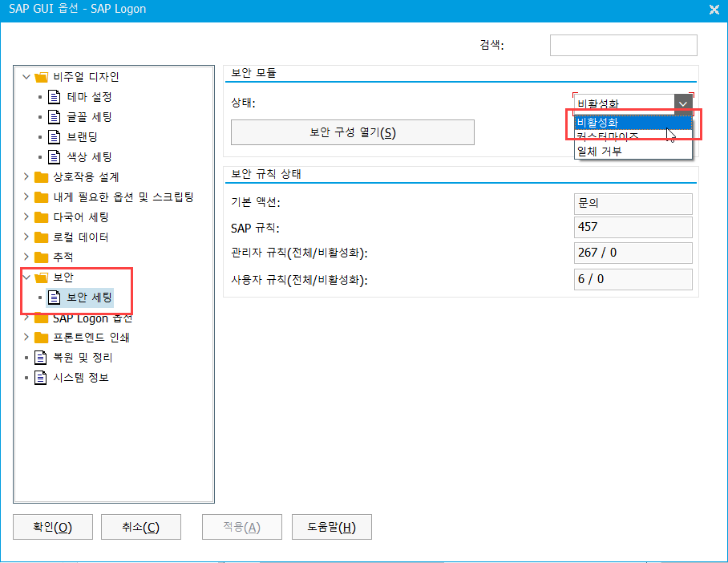Click the 취소(C) button

click(140, 527)
